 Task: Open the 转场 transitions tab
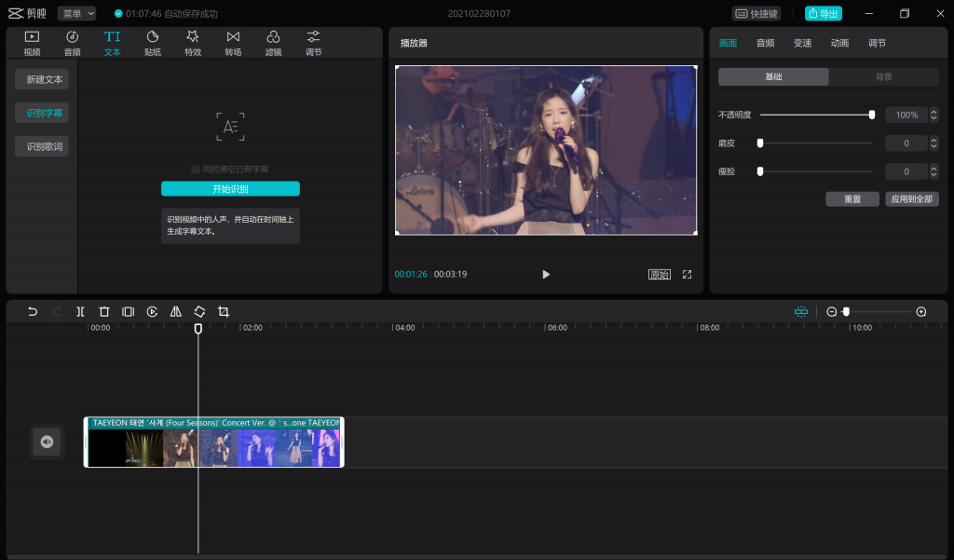[x=233, y=43]
